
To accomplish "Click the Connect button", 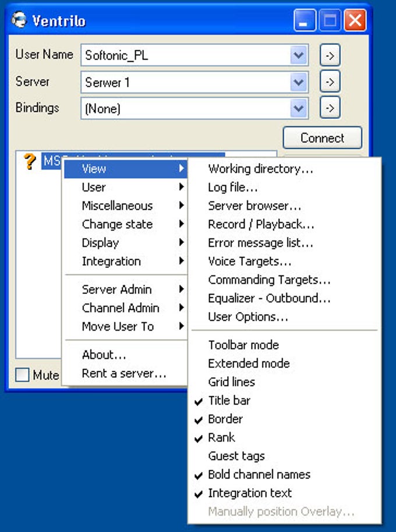I will click(x=323, y=138).
